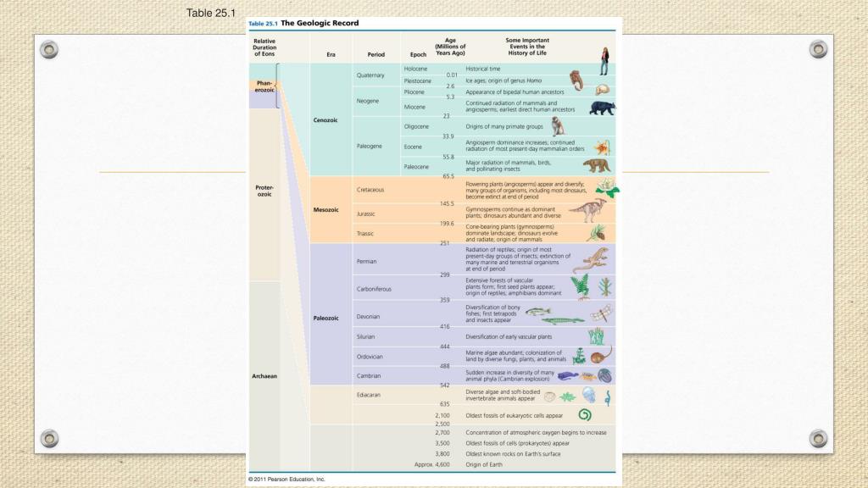Select the 'Proterozoic' eon label
Image resolution: width=868 pixels, height=488 pixels.
point(264,191)
